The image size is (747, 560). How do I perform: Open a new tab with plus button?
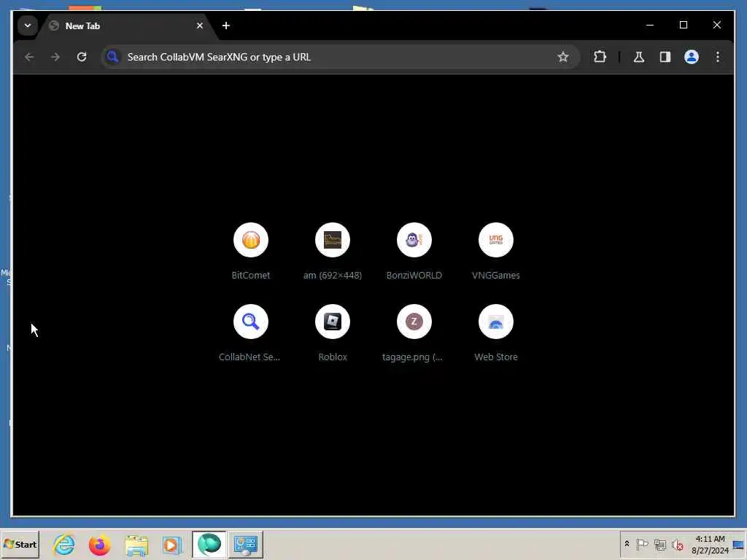pos(226,26)
